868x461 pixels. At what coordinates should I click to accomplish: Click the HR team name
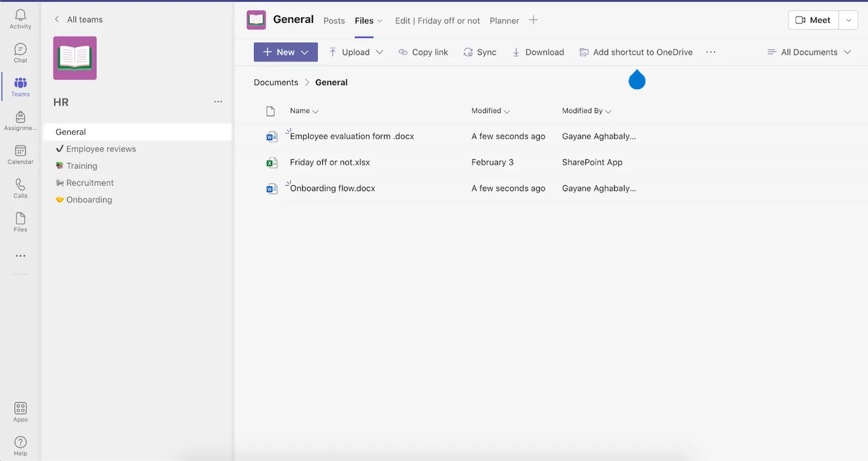(61, 102)
